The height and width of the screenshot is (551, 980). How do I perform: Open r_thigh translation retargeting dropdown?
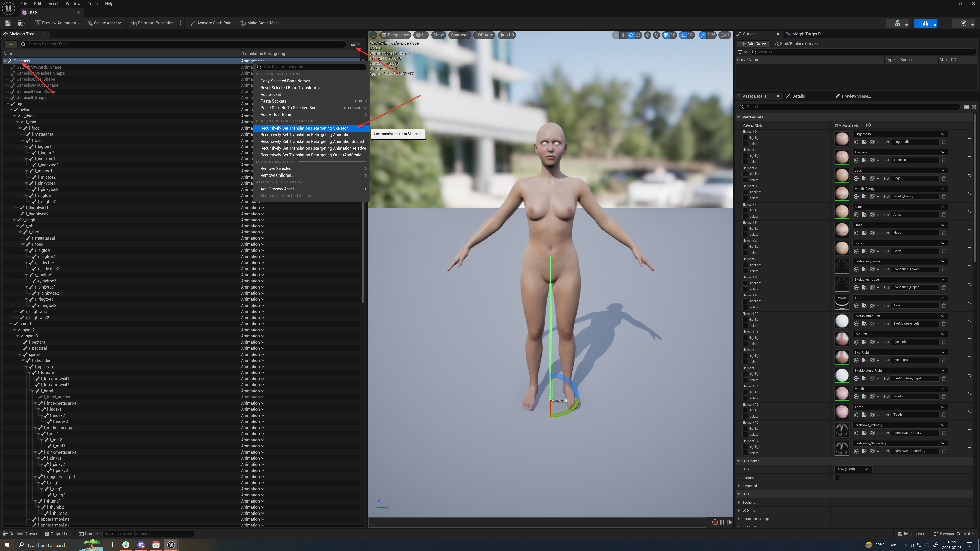tap(253, 220)
